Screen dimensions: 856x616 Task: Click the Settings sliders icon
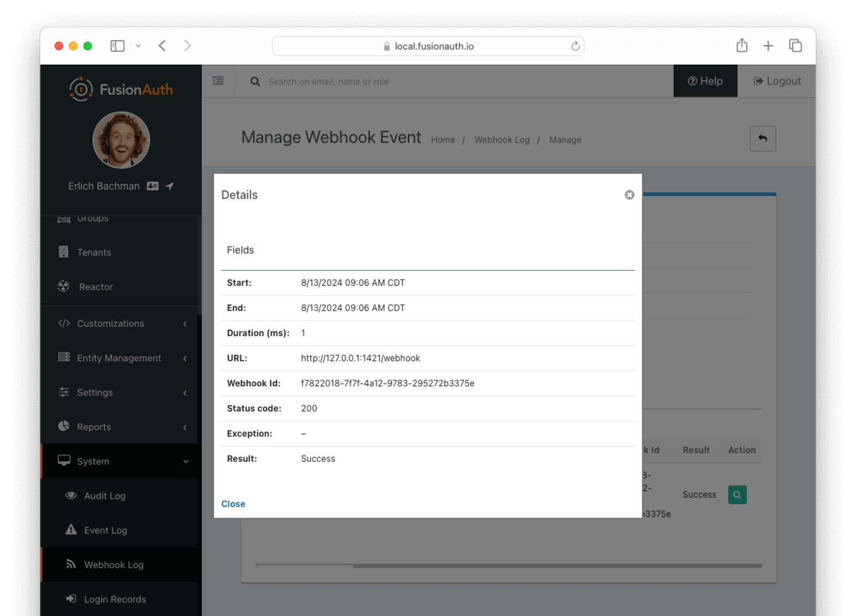pyautogui.click(x=64, y=392)
